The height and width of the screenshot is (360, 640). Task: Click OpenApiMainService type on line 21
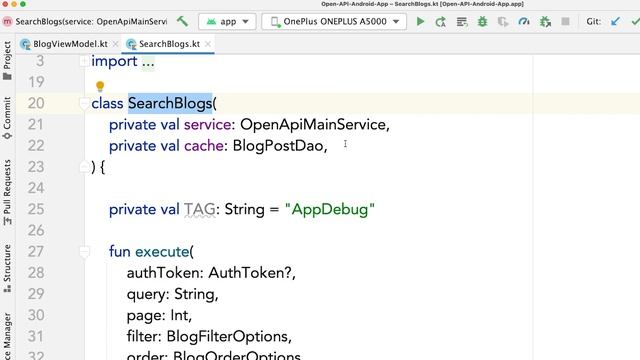pos(313,125)
